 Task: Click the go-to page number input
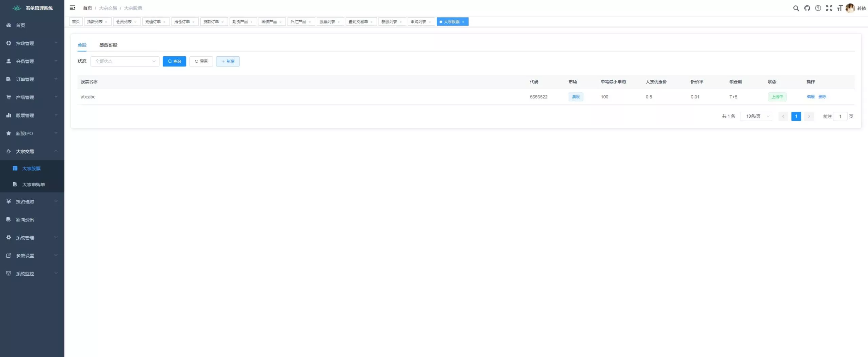[x=840, y=116]
